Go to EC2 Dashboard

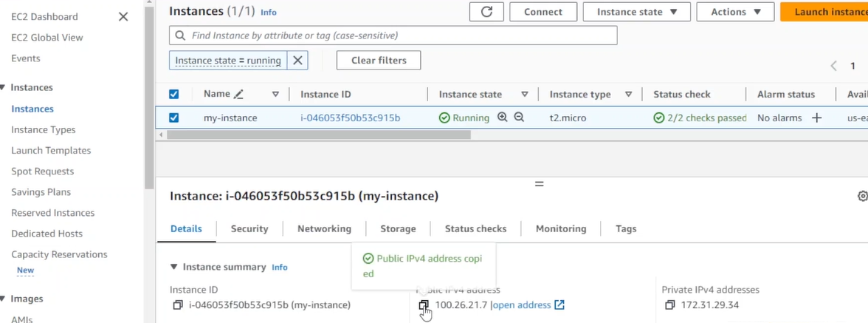point(44,16)
